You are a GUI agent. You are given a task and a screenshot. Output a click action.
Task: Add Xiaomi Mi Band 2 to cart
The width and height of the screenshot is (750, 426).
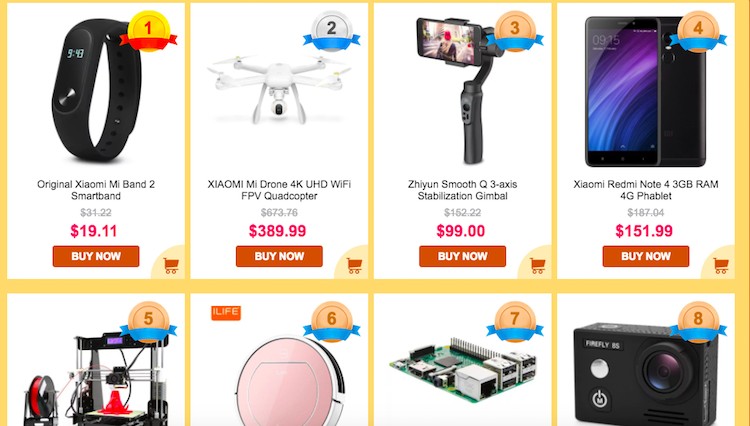click(x=171, y=265)
